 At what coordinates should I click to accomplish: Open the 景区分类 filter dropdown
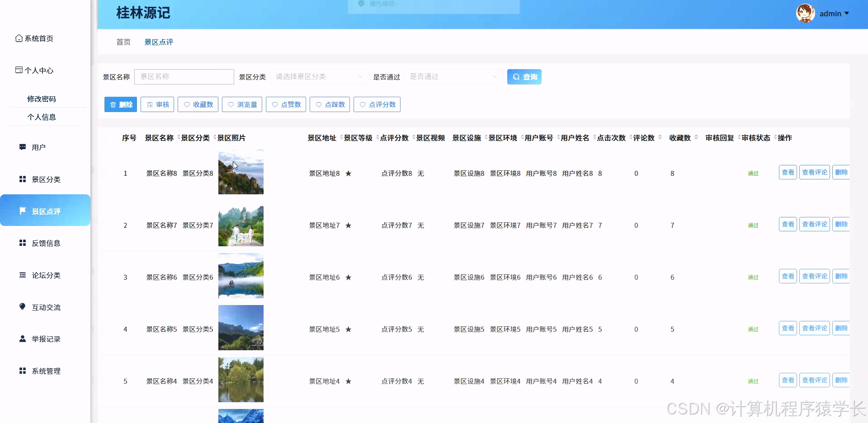click(319, 77)
